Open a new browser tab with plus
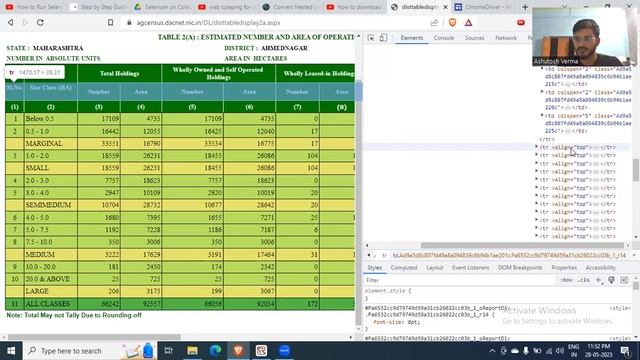Viewport: 640px width, 360px height. 525,7
